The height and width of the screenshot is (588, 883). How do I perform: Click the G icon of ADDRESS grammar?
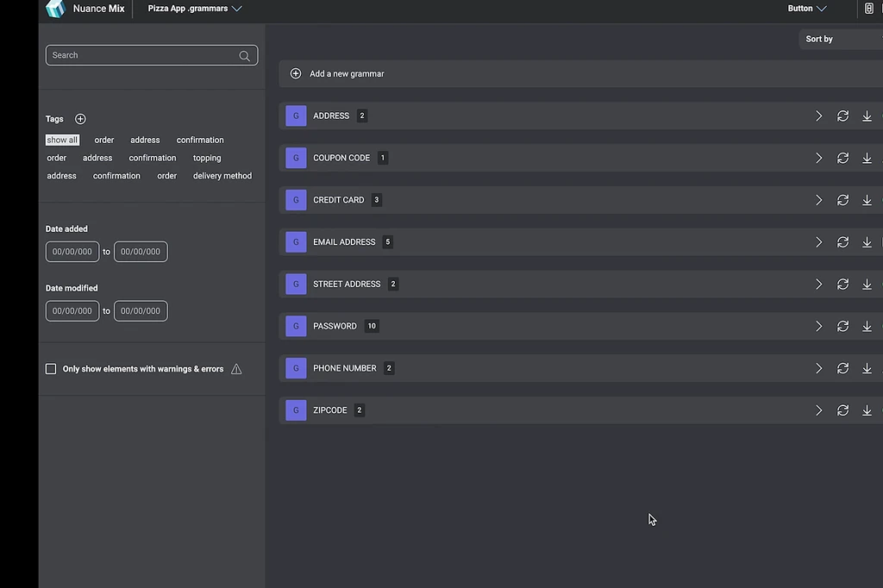click(x=296, y=116)
